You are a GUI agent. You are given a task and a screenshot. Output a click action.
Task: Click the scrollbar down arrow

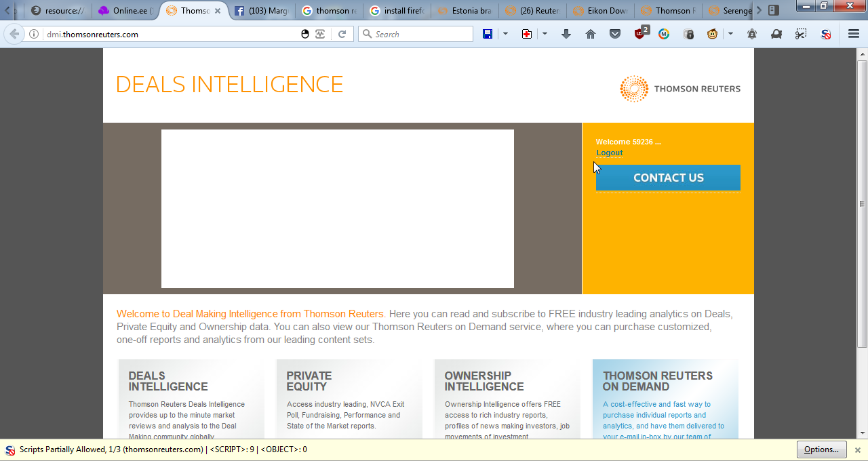(x=862, y=433)
